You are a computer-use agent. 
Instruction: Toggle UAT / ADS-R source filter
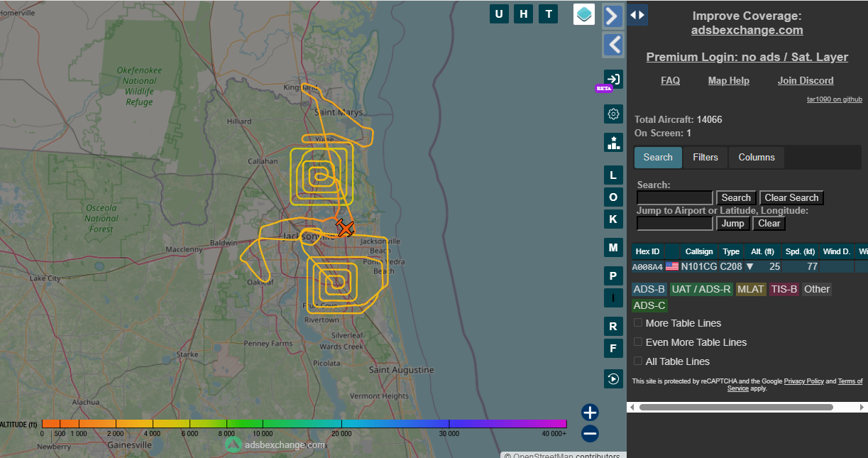coord(701,289)
